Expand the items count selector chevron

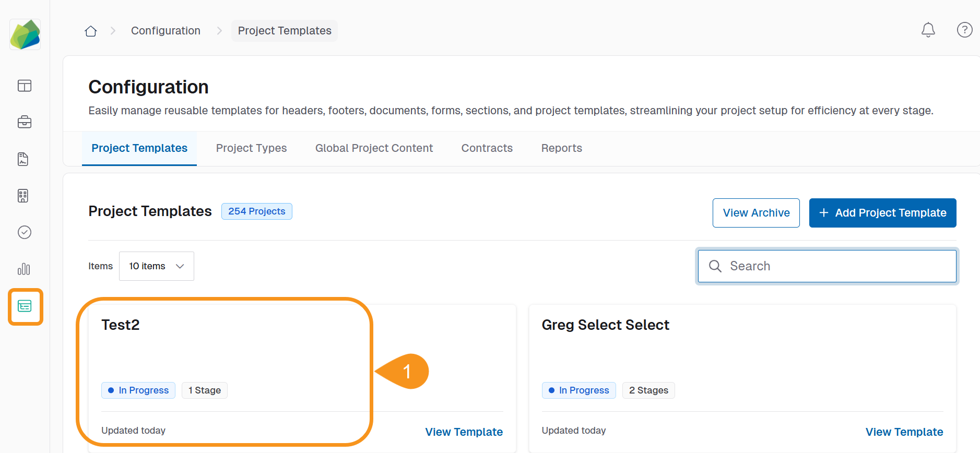(x=180, y=266)
